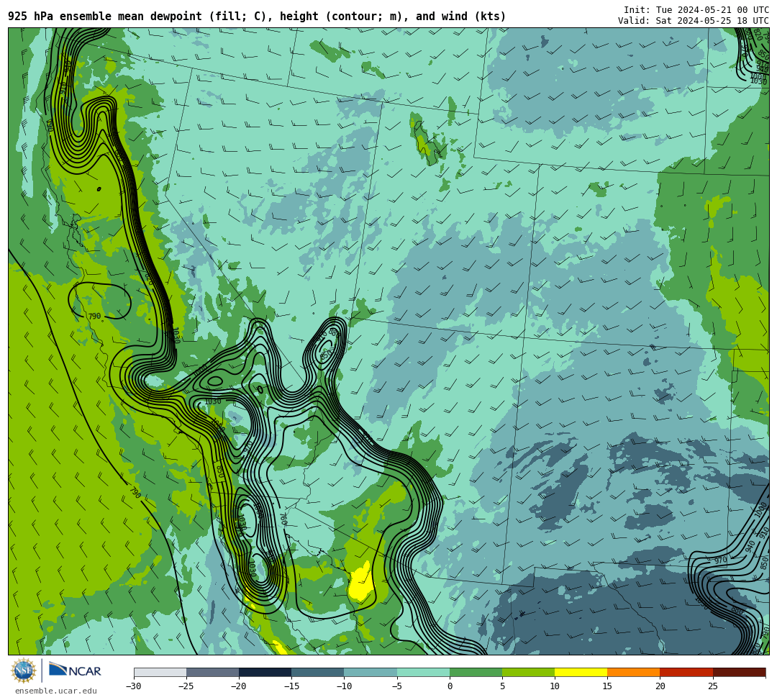The width and height of the screenshot is (777, 700).
Task: Click the 760 contour label
Action: click(283, 519)
